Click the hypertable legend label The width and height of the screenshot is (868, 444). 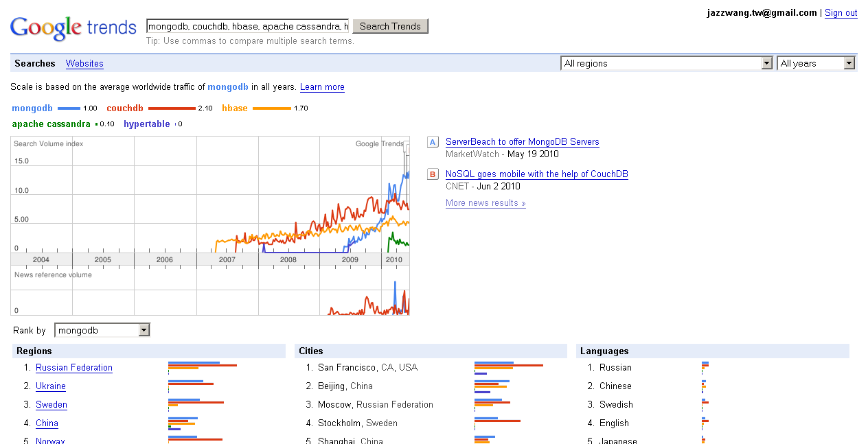147,124
